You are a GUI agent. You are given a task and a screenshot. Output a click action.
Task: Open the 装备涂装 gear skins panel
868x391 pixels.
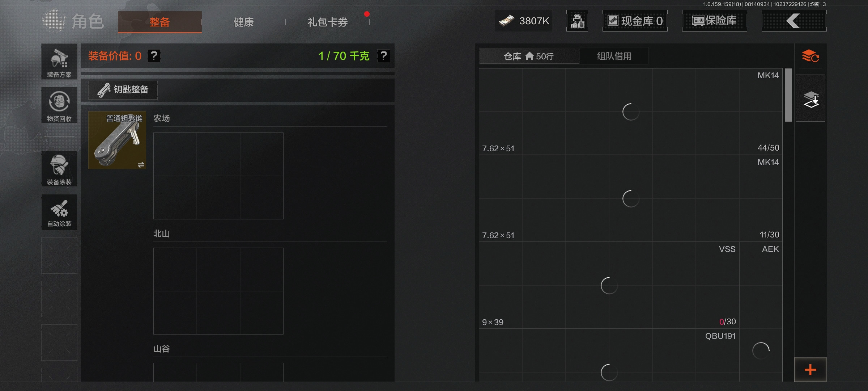click(x=59, y=169)
